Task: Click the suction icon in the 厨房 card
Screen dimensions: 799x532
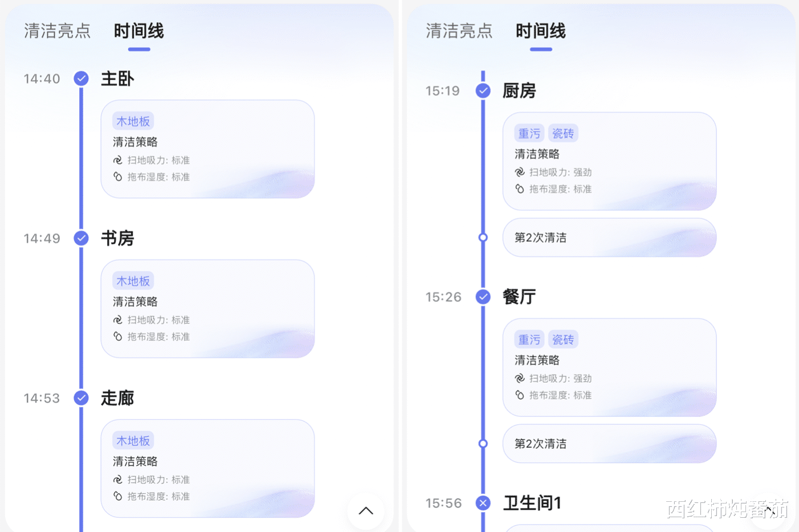Action: point(519,172)
